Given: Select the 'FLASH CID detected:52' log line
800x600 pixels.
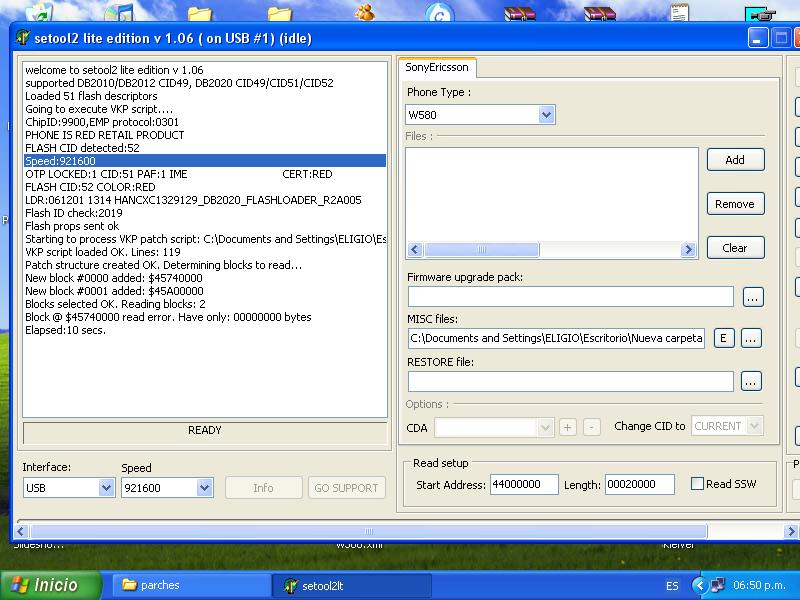Looking at the screenshot, I should 82,148.
